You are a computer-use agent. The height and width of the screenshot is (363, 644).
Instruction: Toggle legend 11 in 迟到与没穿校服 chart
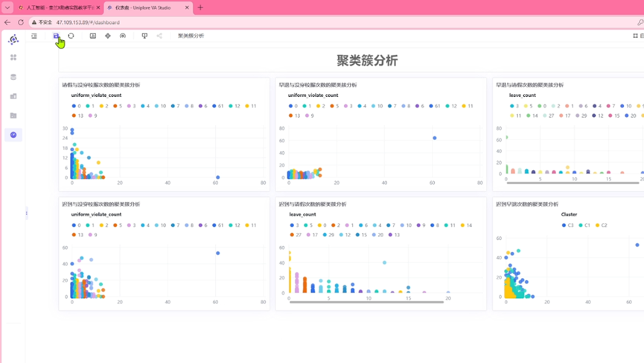[x=251, y=225]
